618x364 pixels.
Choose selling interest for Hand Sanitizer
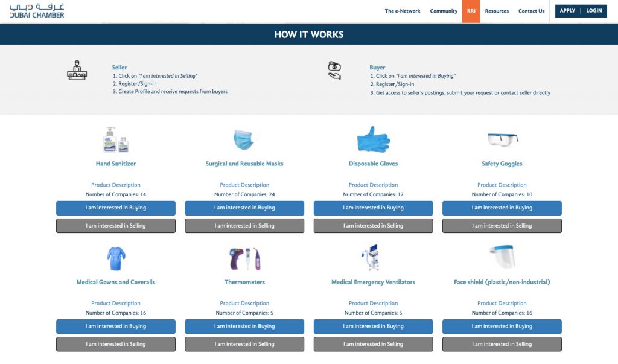click(x=115, y=226)
